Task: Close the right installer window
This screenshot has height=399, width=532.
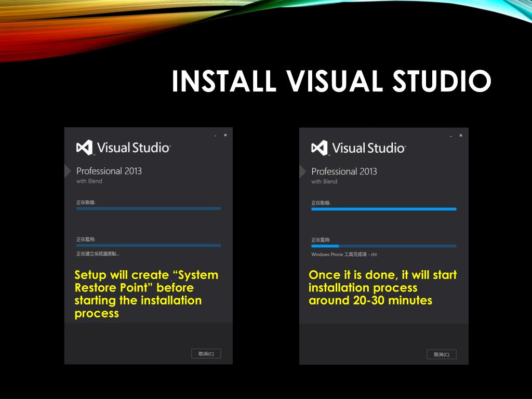Action: 461,136
